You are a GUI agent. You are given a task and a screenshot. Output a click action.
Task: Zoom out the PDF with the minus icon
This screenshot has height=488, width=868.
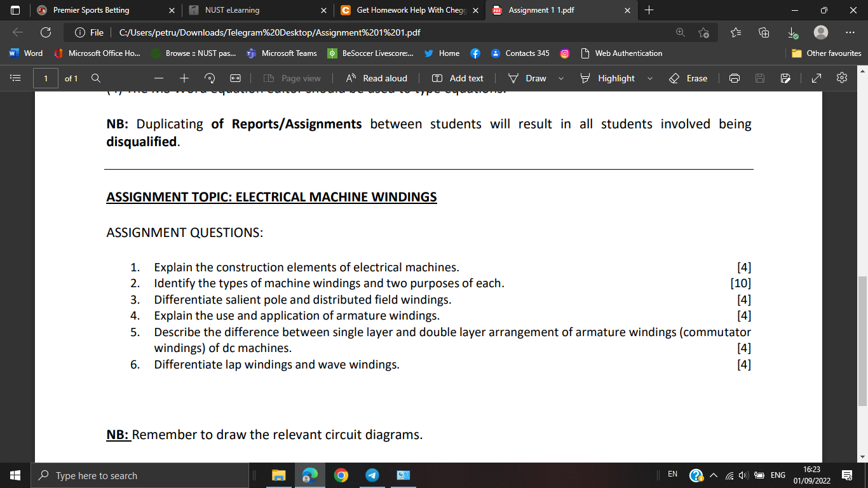coord(159,78)
